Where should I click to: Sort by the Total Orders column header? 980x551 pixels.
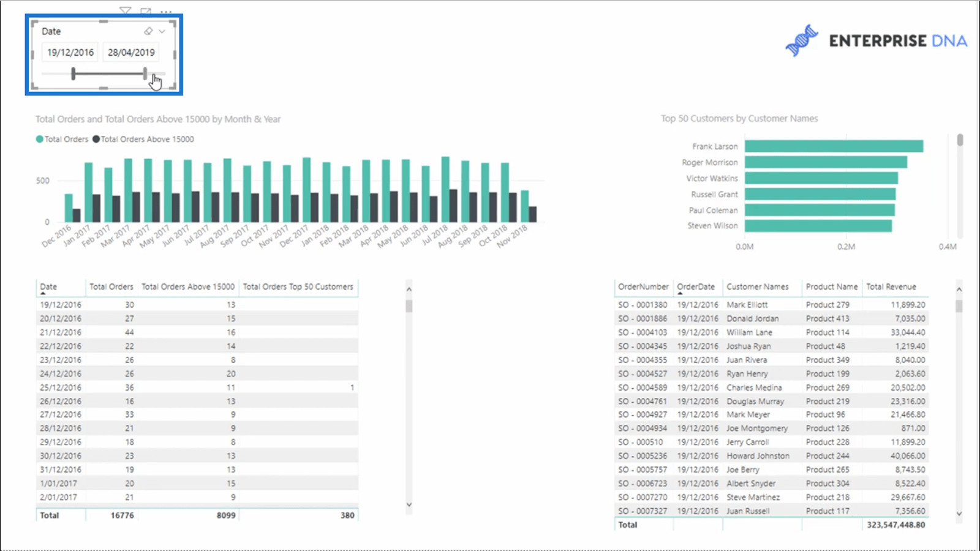click(x=111, y=287)
